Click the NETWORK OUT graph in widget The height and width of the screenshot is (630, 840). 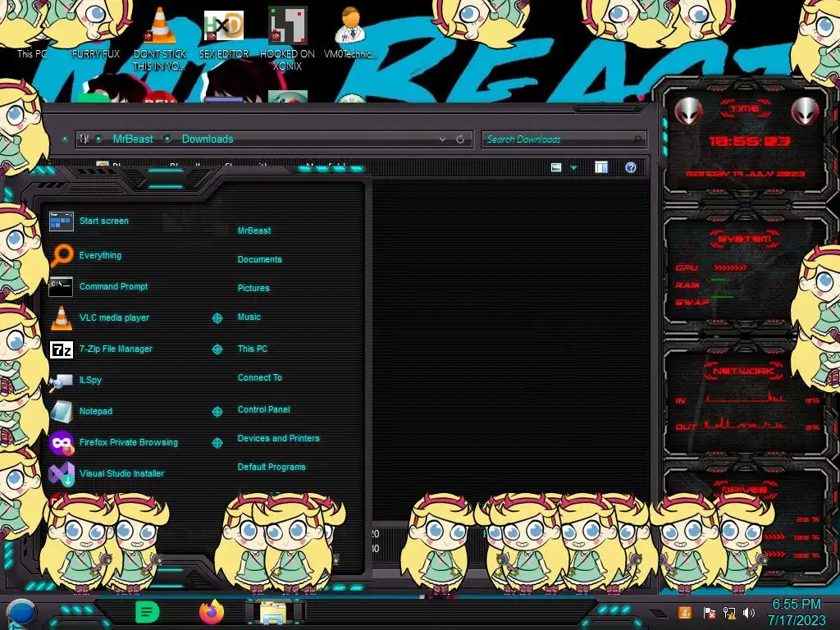745,423
